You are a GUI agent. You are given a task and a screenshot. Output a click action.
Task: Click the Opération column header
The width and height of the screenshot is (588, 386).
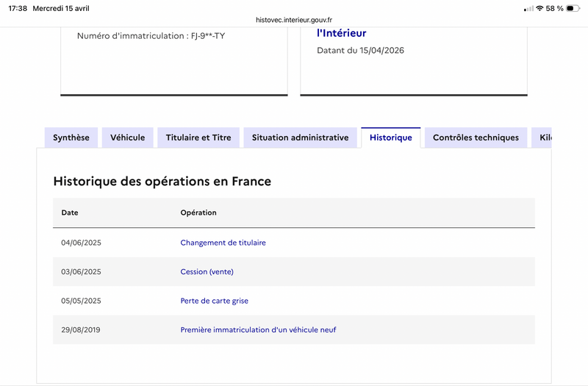tap(198, 212)
